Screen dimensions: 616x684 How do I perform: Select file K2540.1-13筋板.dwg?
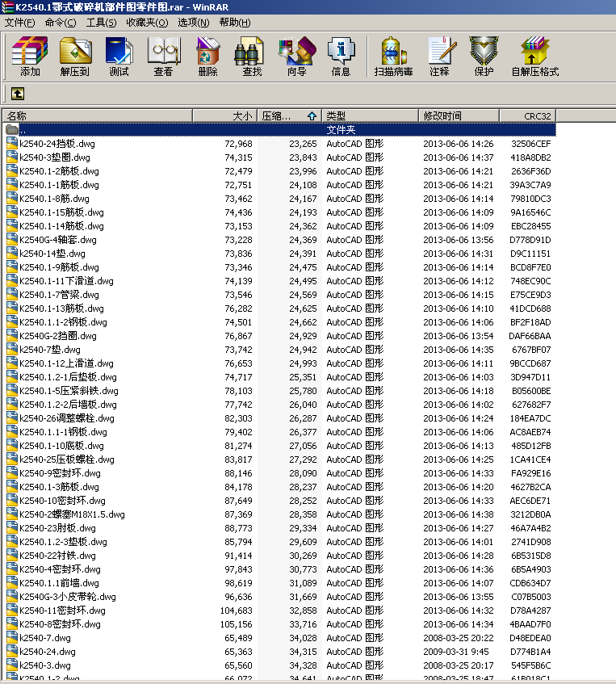(x=61, y=308)
